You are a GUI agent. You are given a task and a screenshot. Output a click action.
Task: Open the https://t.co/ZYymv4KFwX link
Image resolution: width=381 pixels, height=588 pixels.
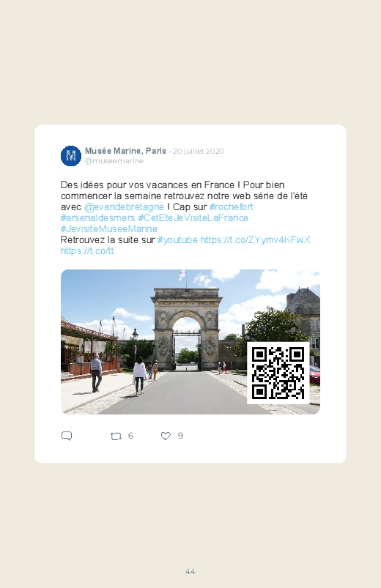[256, 240]
